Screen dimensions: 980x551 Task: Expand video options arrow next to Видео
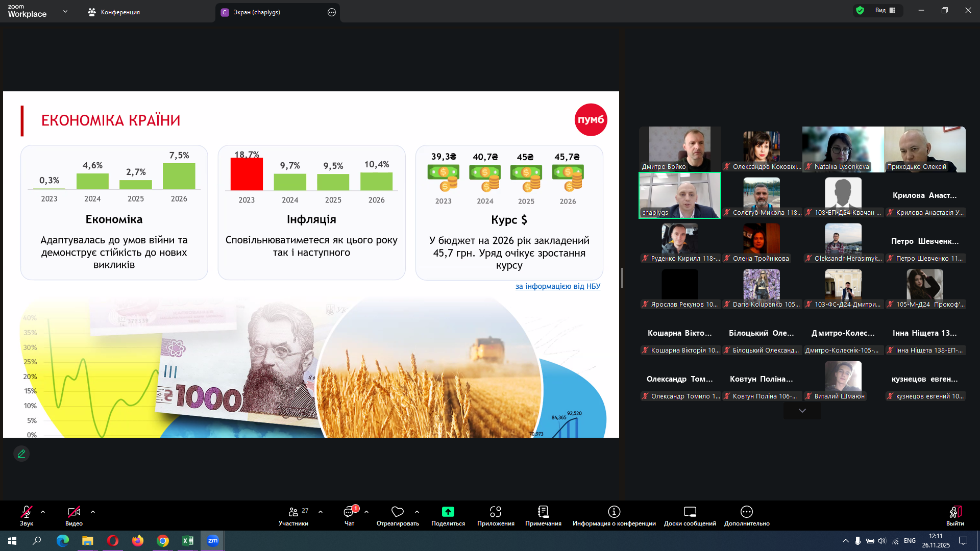(93, 512)
